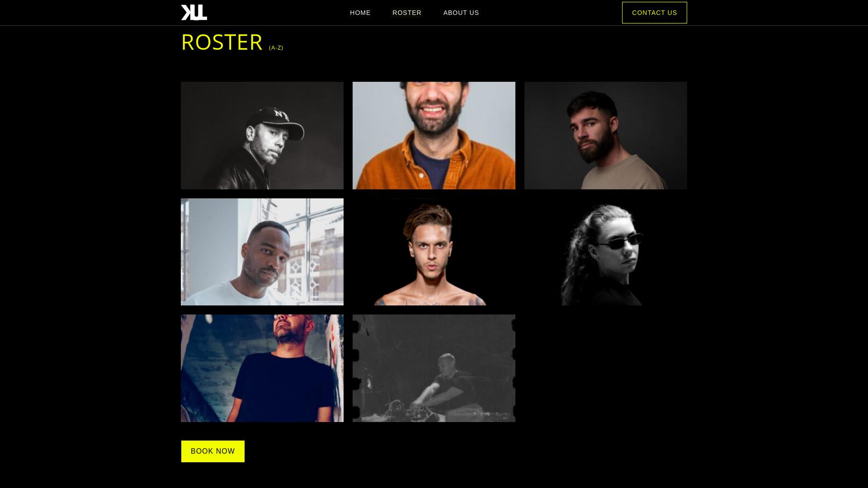Click the yellow BOOK NOW button
This screenshot has width=868, height=488.
coord(213,451)
